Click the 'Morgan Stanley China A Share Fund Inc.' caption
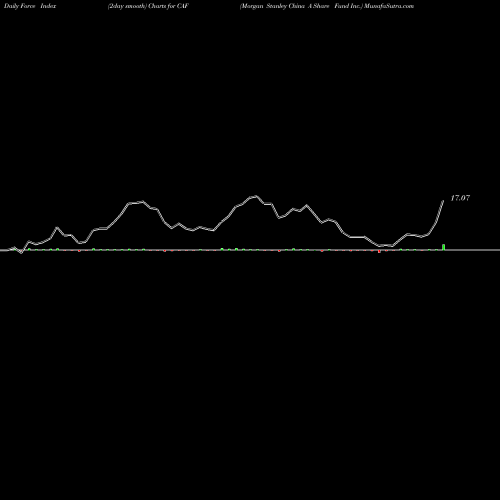This screenshot has height=500, width=500. click(x=301, y=6)
